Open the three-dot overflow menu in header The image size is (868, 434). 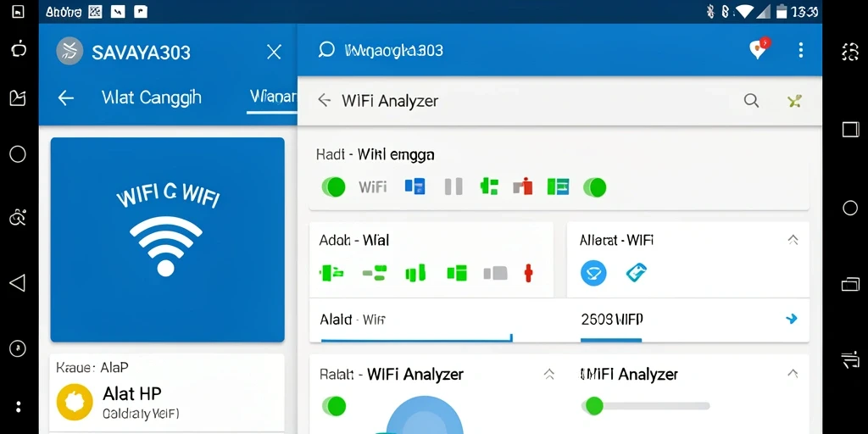(x=800, y=50)
